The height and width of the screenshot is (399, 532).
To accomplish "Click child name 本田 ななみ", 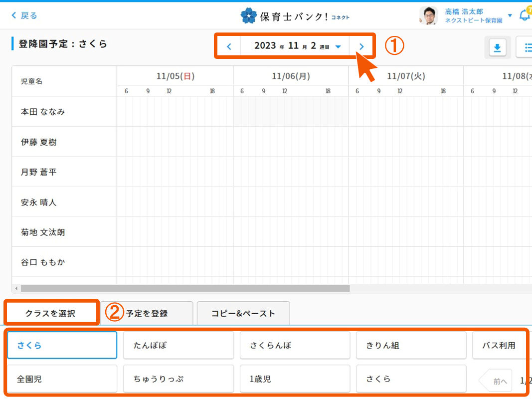I will click(x=43, y=112).
